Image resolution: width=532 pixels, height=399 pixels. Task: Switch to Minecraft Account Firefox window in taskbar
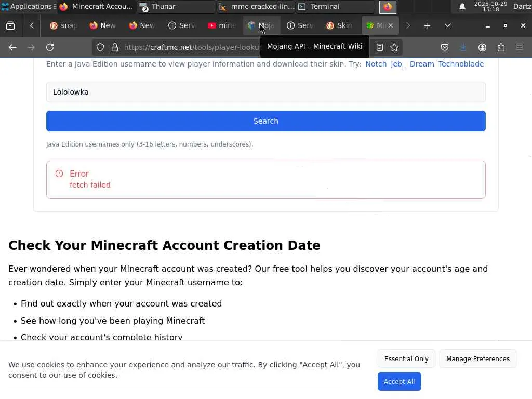tap(96, 6)
